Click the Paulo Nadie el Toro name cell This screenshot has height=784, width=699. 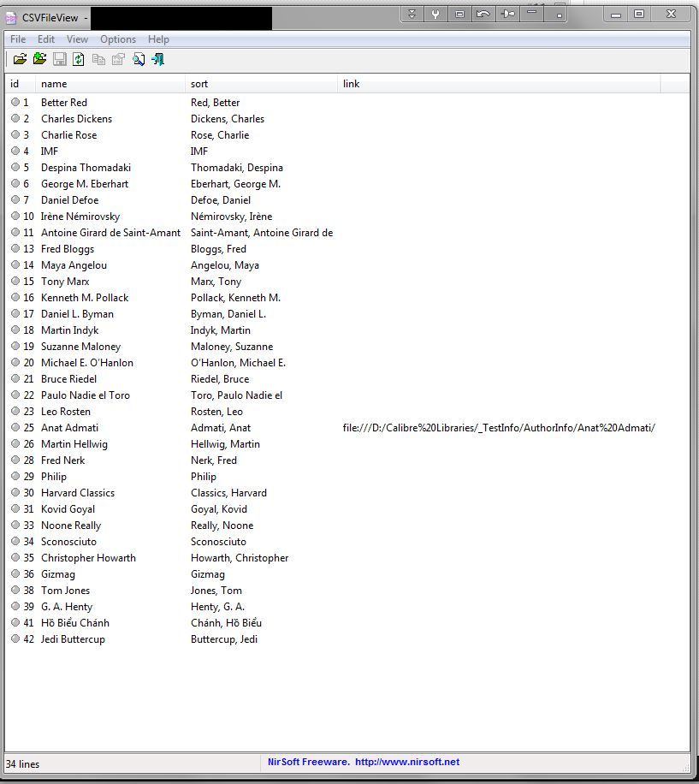click(86, 395)
